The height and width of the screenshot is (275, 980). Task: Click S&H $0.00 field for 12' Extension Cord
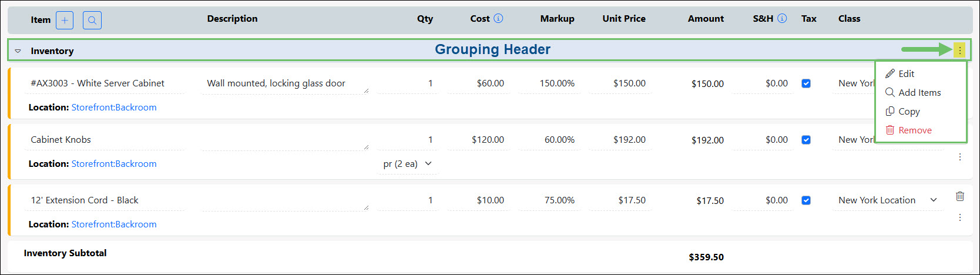click(x=763, y=200)
